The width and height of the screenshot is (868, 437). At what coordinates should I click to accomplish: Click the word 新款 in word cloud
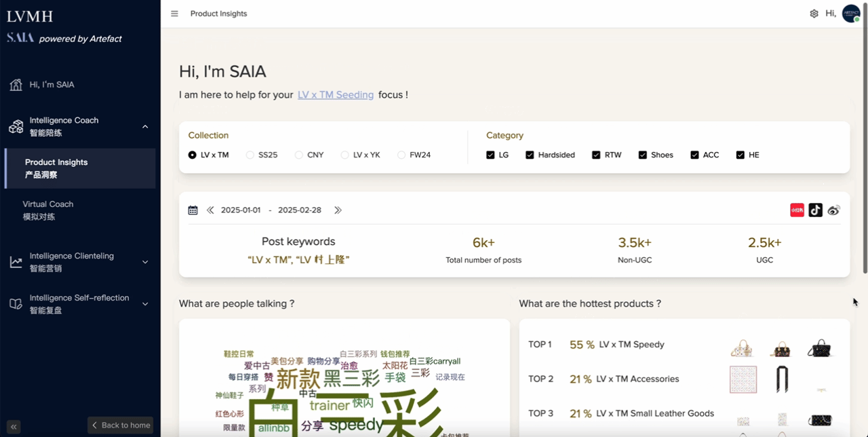(298, 379)
